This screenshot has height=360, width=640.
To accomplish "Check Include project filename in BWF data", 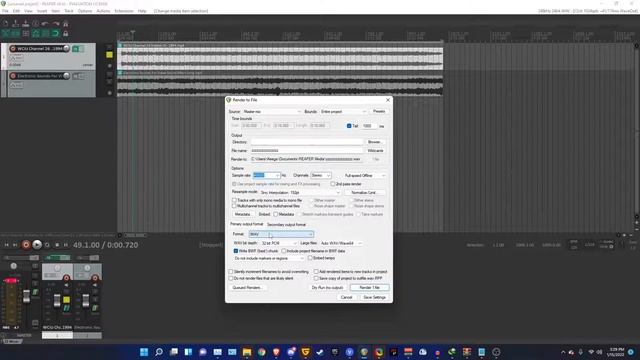I will click(x=284, y=251).
